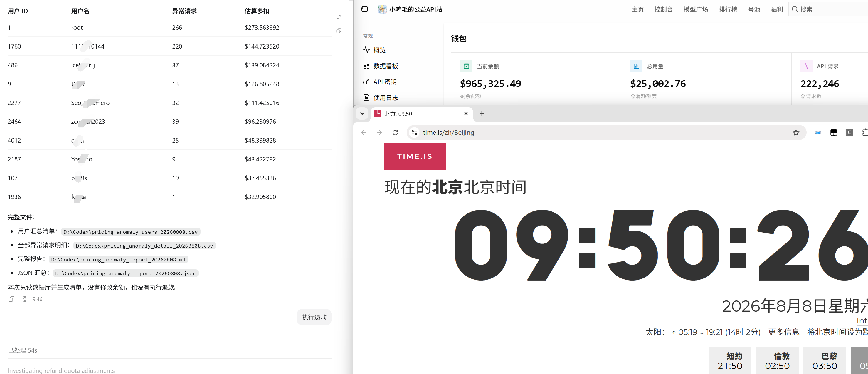
Task: Click the 估算多扣 column header
Action: [x=257, y=11]
